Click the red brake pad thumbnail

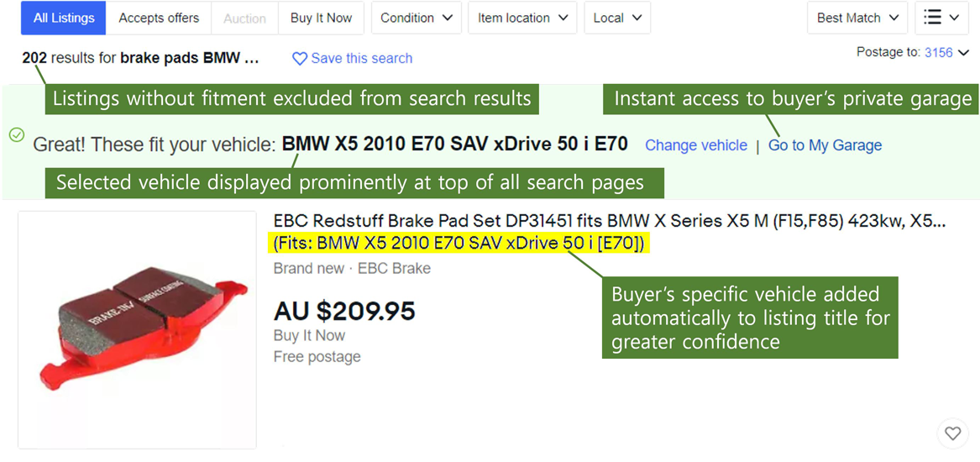point(138,330)
